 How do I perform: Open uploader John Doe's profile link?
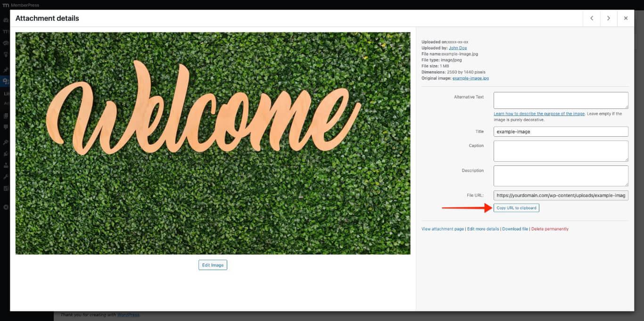click(457, 48)
